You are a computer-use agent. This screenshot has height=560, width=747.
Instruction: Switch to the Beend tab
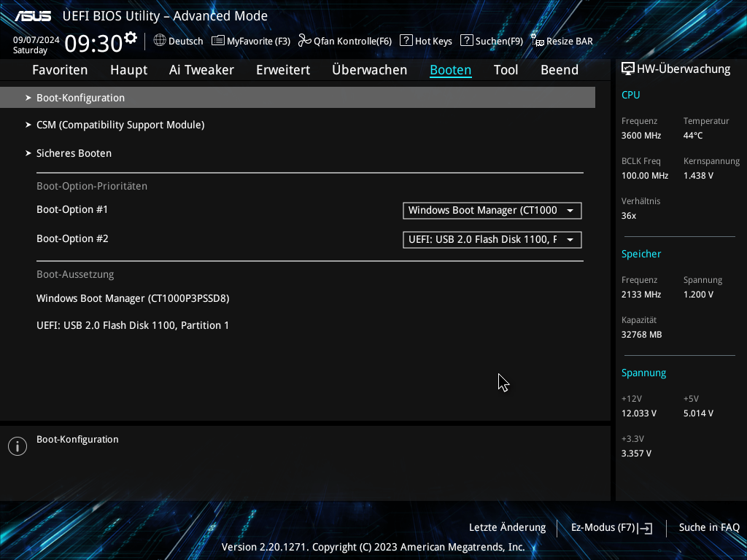click(560, 69)
